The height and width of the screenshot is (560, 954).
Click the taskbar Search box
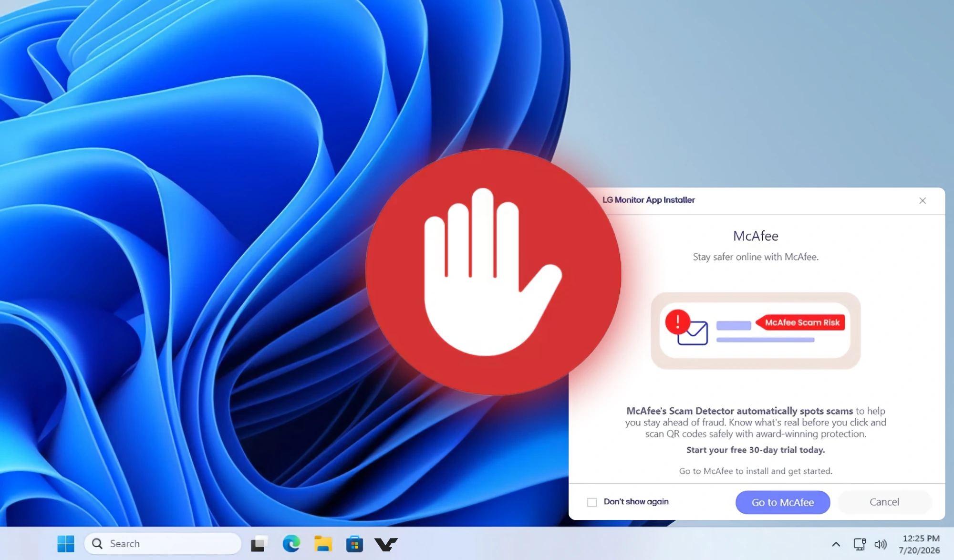pyautogui.click(x=163, y=544)
